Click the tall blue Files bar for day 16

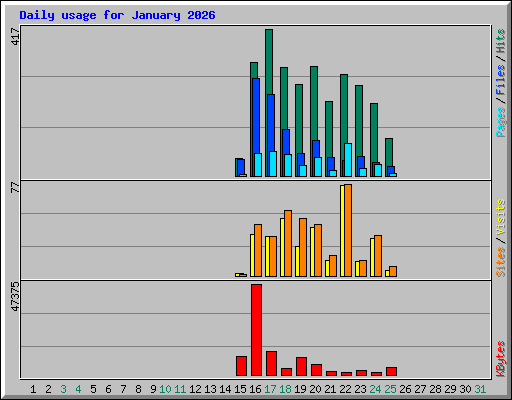(256, 115)
